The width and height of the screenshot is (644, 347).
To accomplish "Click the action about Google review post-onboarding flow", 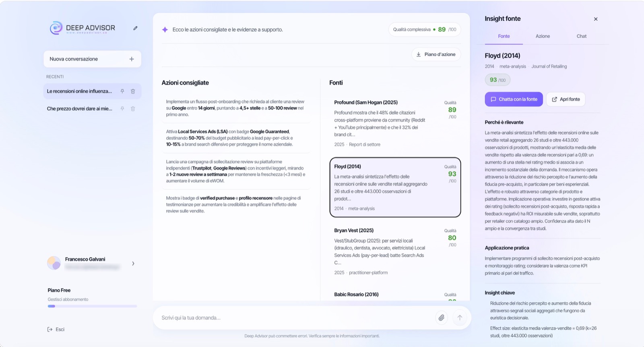I will 236,108.
